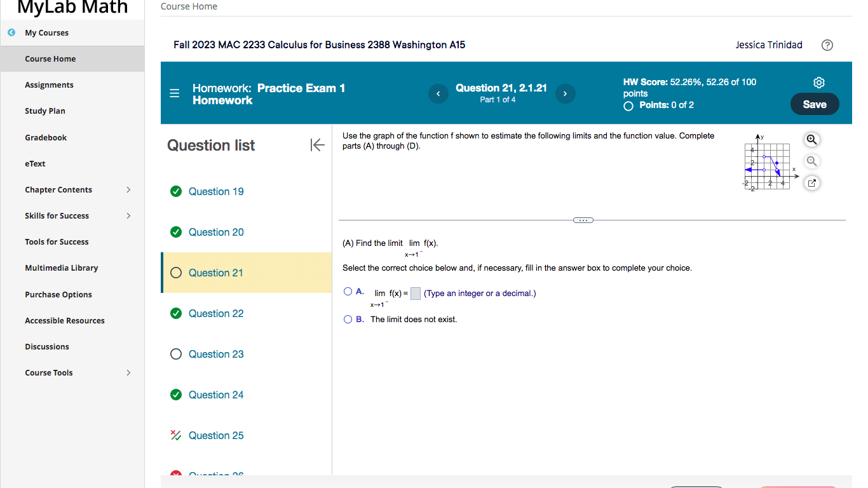Click the back arrow beside My Courses

point(11,32)
